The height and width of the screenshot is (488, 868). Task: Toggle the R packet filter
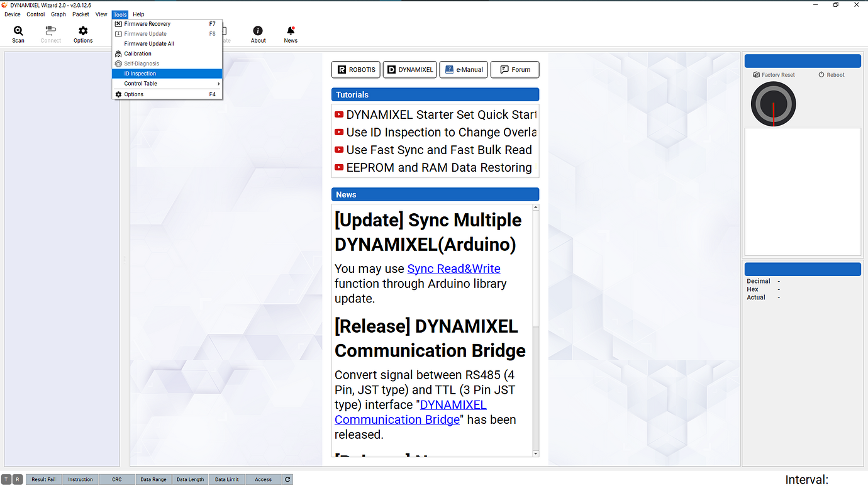click(x=17, y=479)
